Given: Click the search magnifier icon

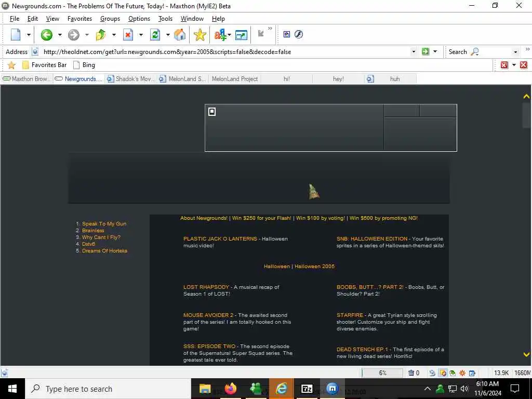Looking at the screenshot, I should click(475, 51).
